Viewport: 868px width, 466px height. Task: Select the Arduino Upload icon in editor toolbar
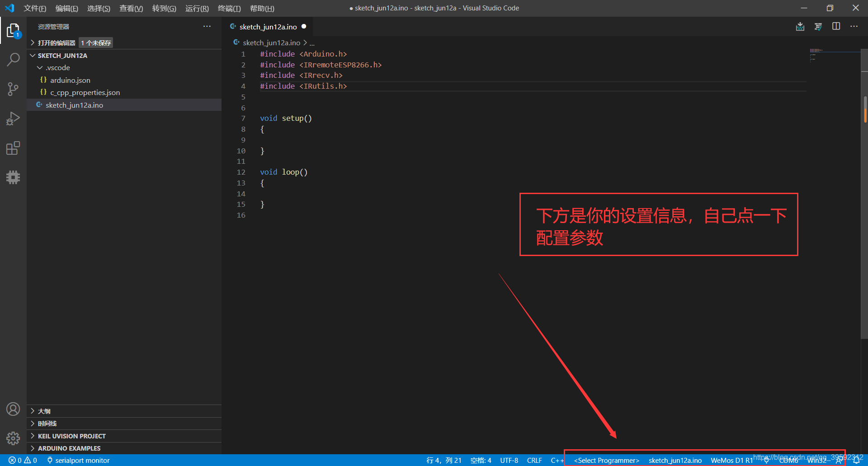coord(800,26)
